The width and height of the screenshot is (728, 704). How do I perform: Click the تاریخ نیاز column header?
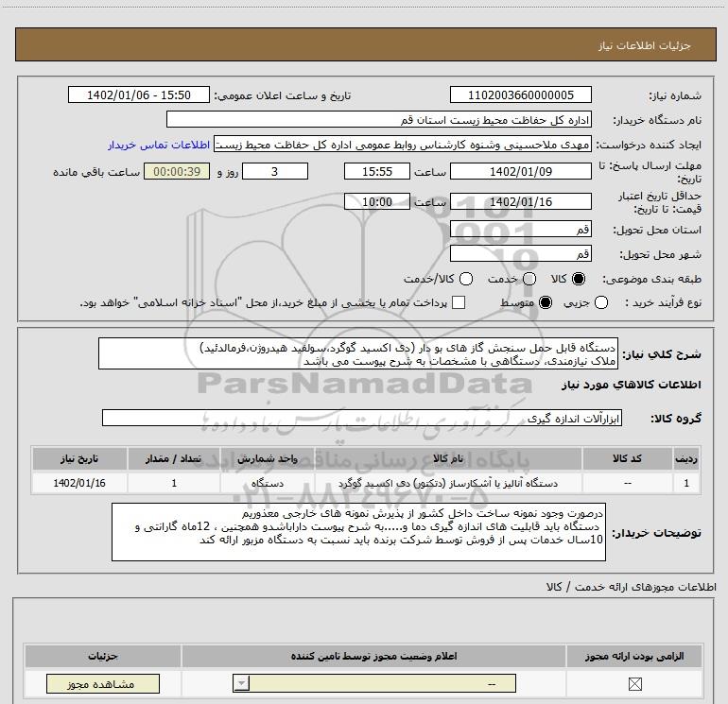click(79, 458)
